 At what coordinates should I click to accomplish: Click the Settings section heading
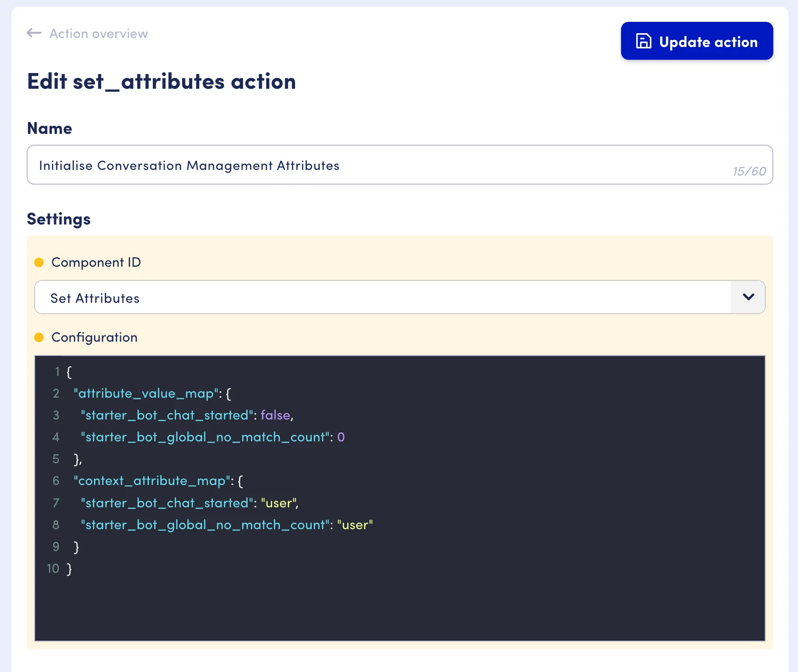pos(59,219)
